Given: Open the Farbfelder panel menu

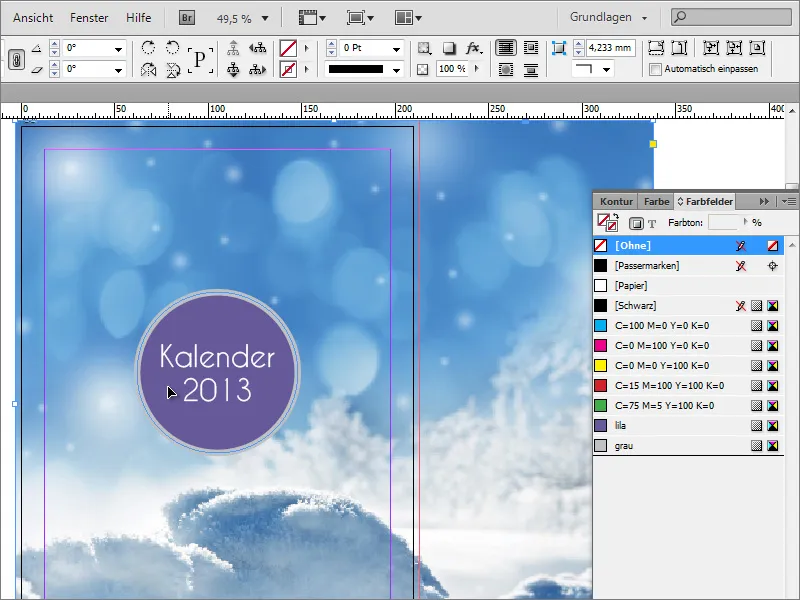Looking at the screenshot, I should [789, 202].
